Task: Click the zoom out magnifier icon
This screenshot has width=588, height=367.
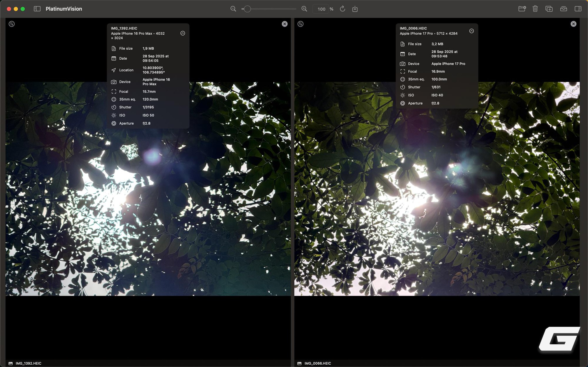Action: click(233, 9)
